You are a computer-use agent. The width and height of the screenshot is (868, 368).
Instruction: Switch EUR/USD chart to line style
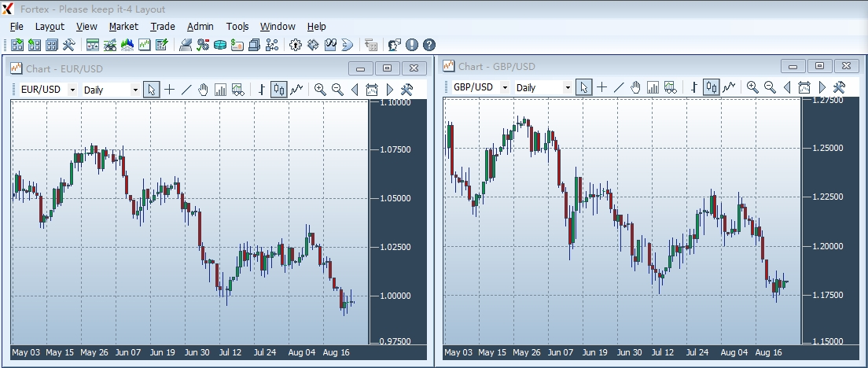pos(296,90)
